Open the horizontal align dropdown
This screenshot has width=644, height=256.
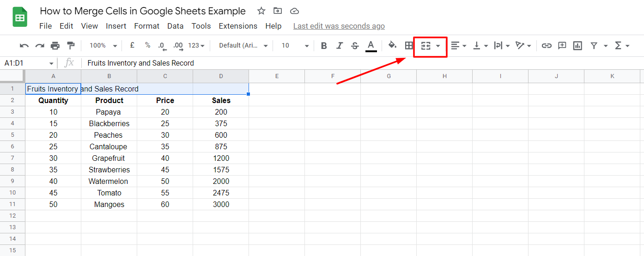point(459,46)
